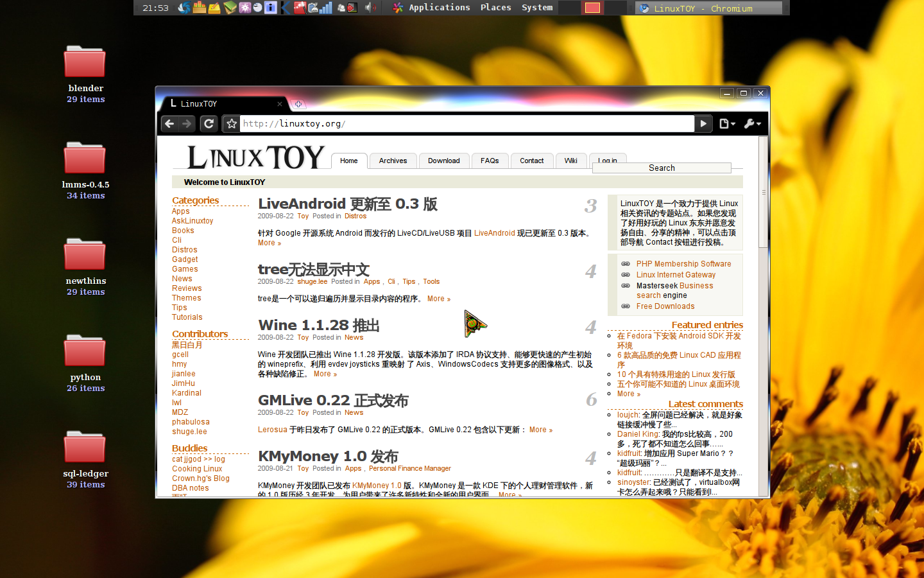Click the Personal Finance Manager tag
This screenshot has width=924, height=578.
pyautogui.click(x=410, y=469)
